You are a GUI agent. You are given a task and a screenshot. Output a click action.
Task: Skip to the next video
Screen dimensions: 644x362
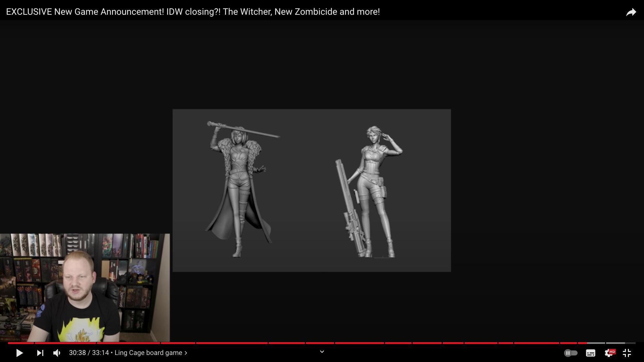pyautogui.click(x=40, y=353)
